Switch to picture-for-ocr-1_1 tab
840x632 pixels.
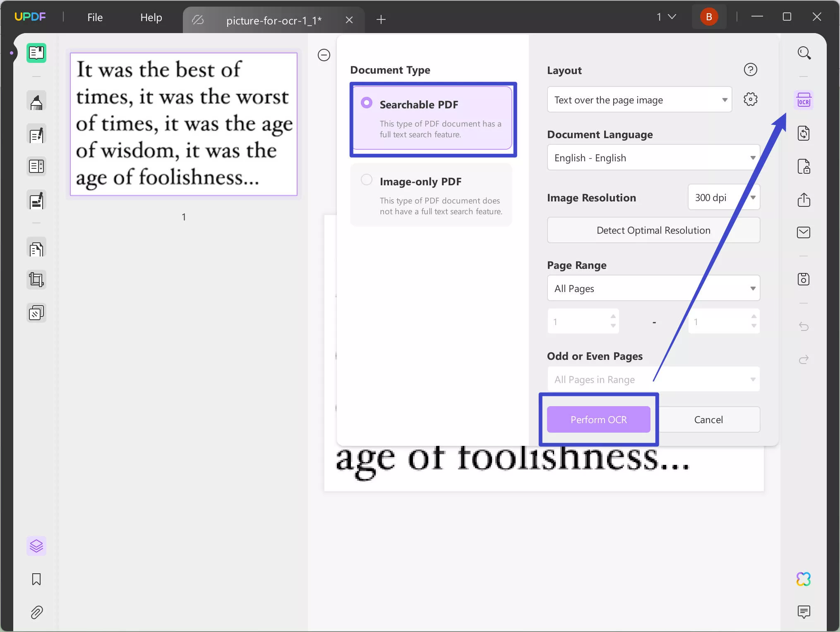tap(274, 20)
